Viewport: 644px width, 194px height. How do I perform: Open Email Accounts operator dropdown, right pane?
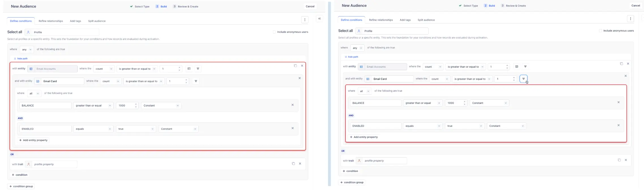click(x=465, y=67)
